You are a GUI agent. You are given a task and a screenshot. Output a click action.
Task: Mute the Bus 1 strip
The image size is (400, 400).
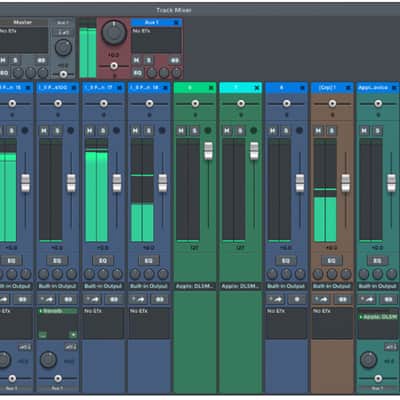pos(136,60)
